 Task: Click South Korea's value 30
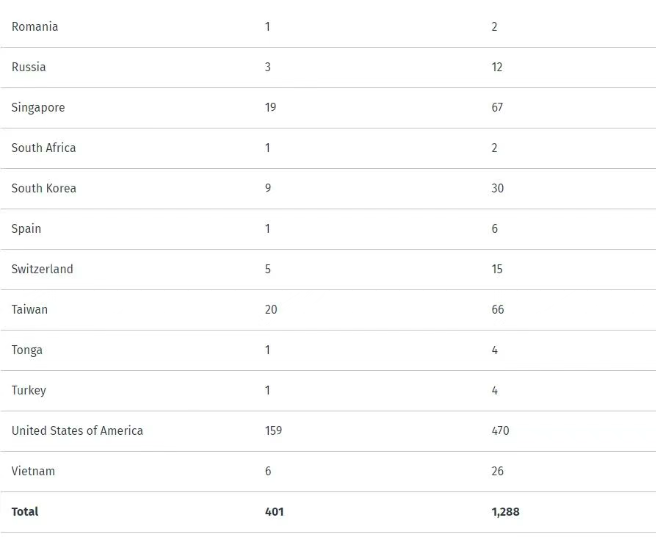click(497, 188)
